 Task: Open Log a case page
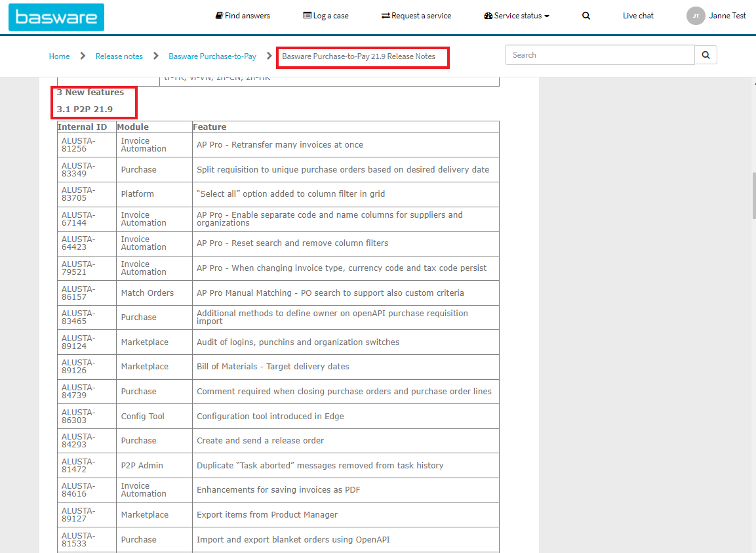coord(325,16)
